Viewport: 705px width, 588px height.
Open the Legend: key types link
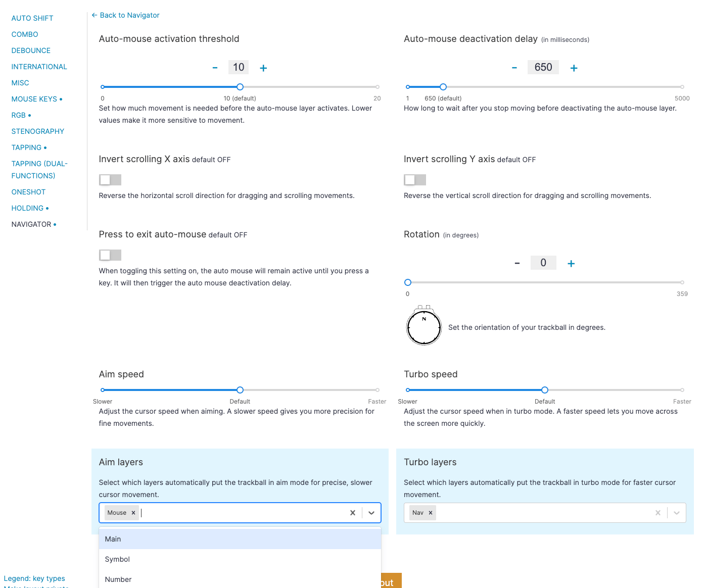coord(34,578)
